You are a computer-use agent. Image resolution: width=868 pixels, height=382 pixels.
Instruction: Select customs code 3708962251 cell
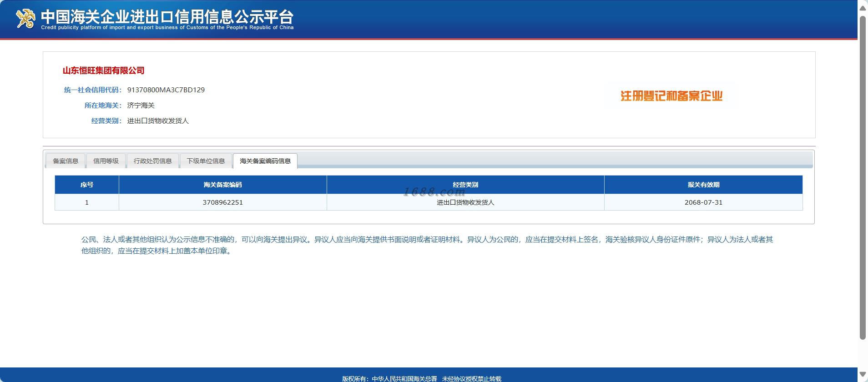point(223,202)
